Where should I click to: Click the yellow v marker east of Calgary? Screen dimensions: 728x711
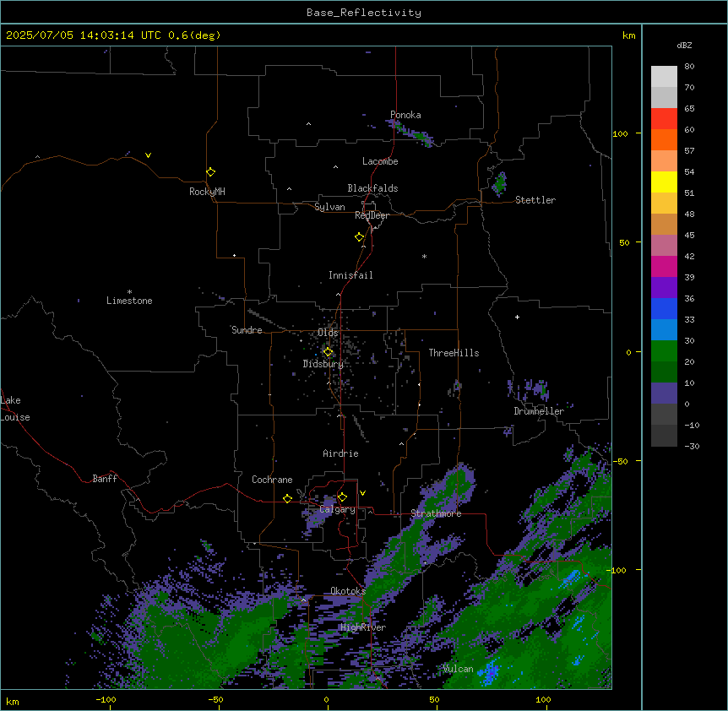point(362,493)
